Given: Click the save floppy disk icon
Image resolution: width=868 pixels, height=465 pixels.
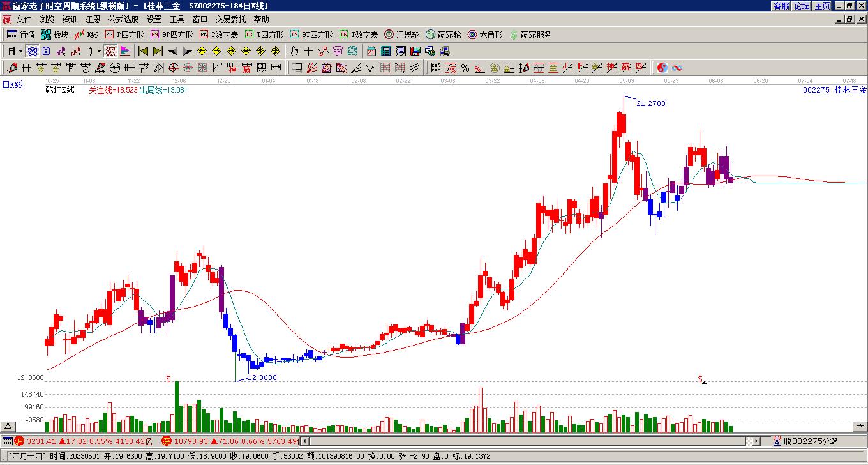Looking at the screenshot, I should pyautogui.click(x=415, y=51).
